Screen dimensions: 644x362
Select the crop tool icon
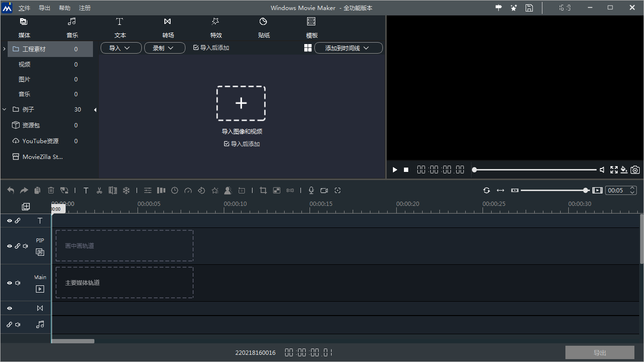tap(263, 191)
